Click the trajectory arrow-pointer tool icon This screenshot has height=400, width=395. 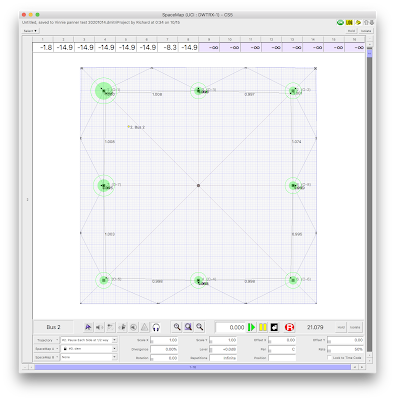coord(88,327)
